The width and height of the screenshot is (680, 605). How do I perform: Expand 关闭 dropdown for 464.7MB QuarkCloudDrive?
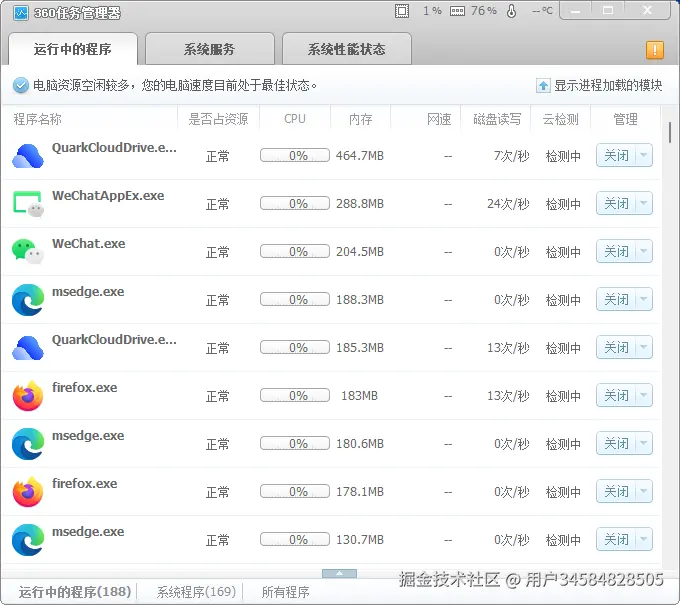tap(644, 155)
